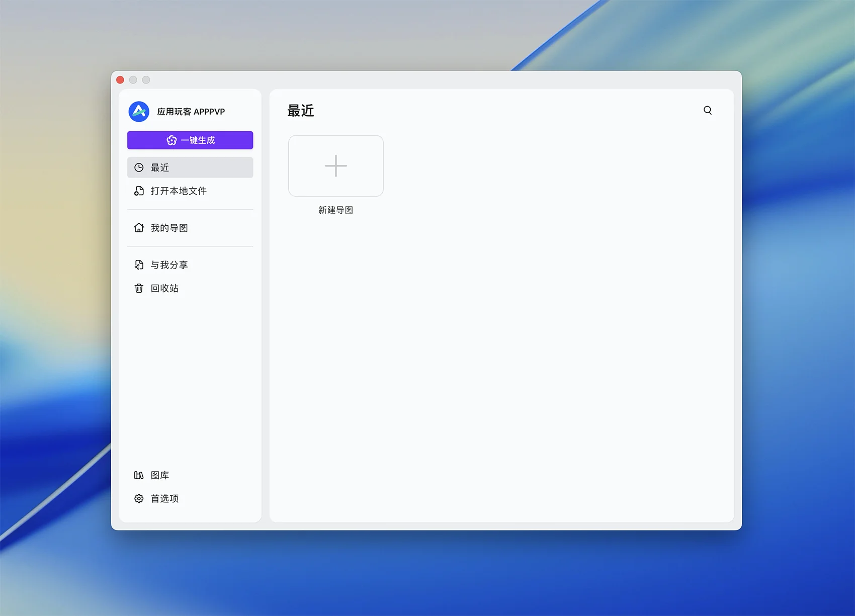Click the 新建导图 text label
The height and width of the screenshot is (616, 855).
click(335, 210)
